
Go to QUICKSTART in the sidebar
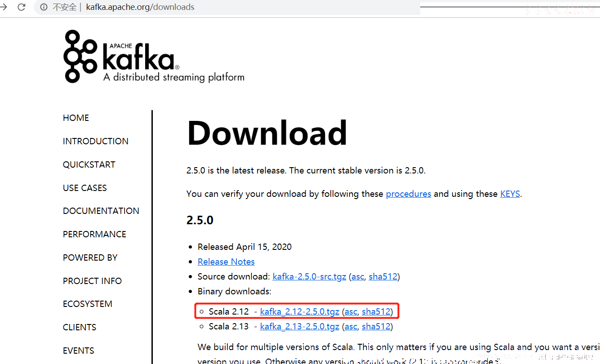(x=89, y=164)
